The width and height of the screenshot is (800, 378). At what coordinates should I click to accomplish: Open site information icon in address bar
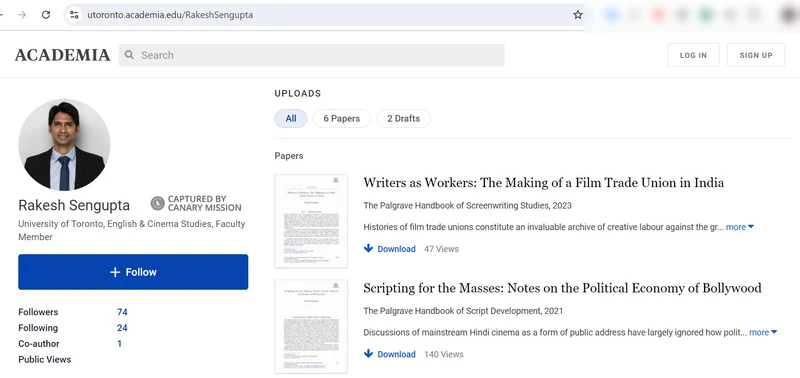coord(74,15)
